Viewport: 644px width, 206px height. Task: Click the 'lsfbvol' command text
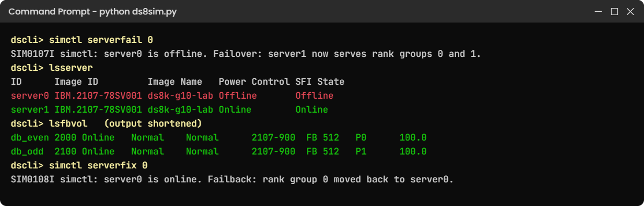tap(68, 124)
